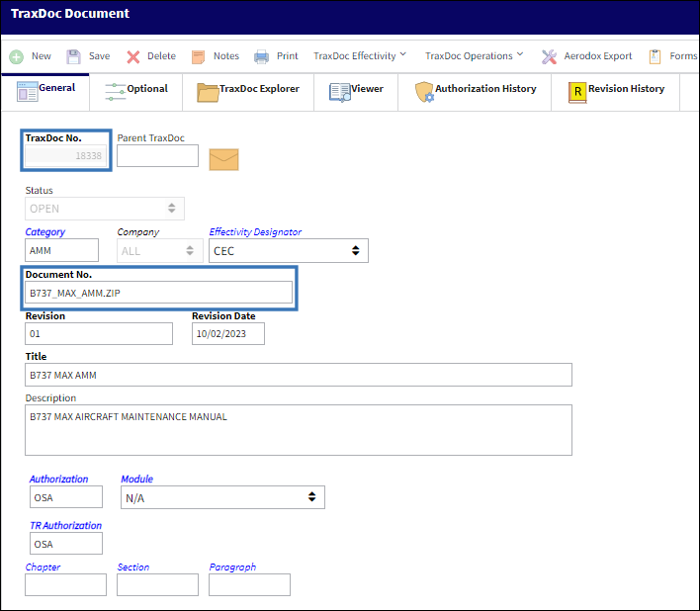Click the TR Authorization field OSA

[66, 543]
